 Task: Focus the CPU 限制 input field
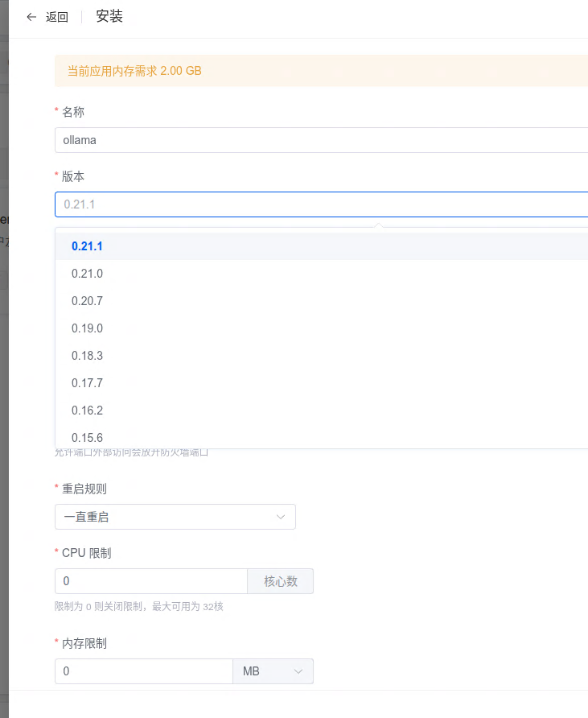coord(150,581)
